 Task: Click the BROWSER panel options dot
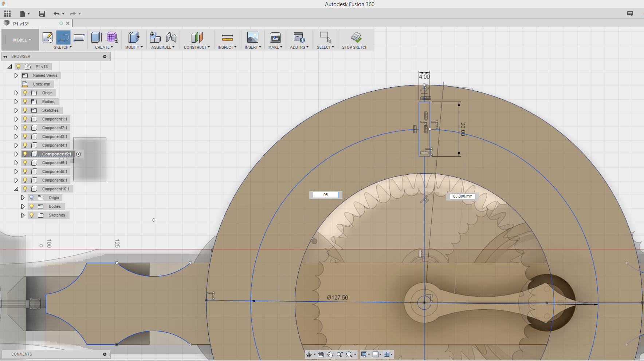coord(105,56)
